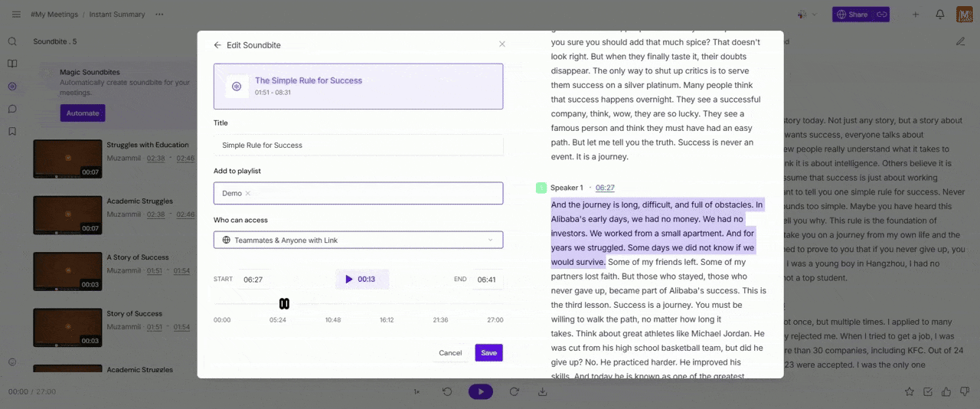
Task: Click the soundbite range handle on slider
Action: click(284, 304)
